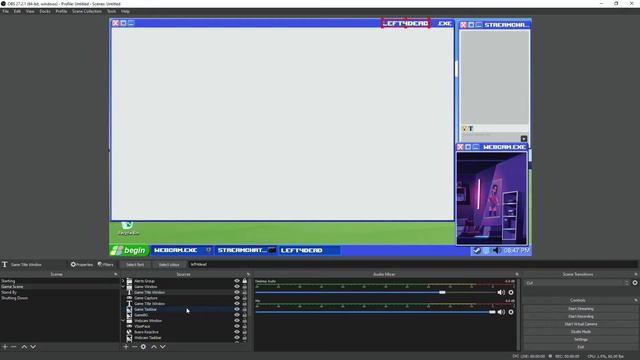Collapse the Webcam Window group

(x=123, y=321)
